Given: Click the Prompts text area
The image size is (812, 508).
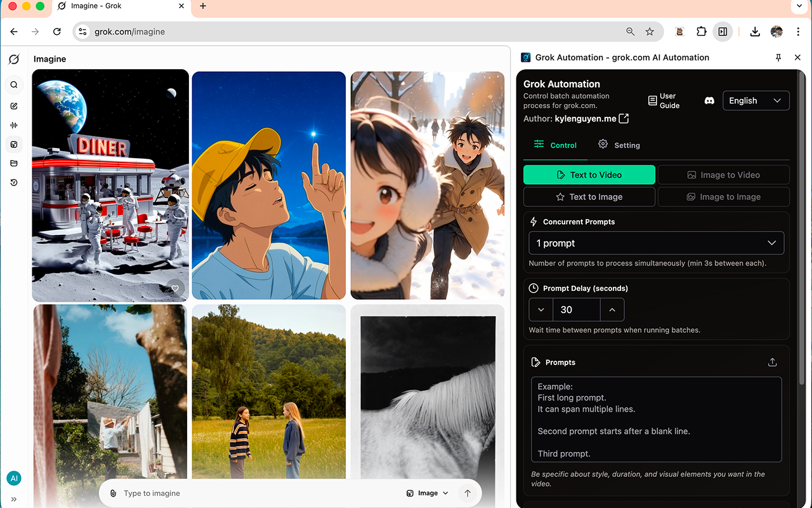Looking at the screenshot, I should (x=656, y=419).
